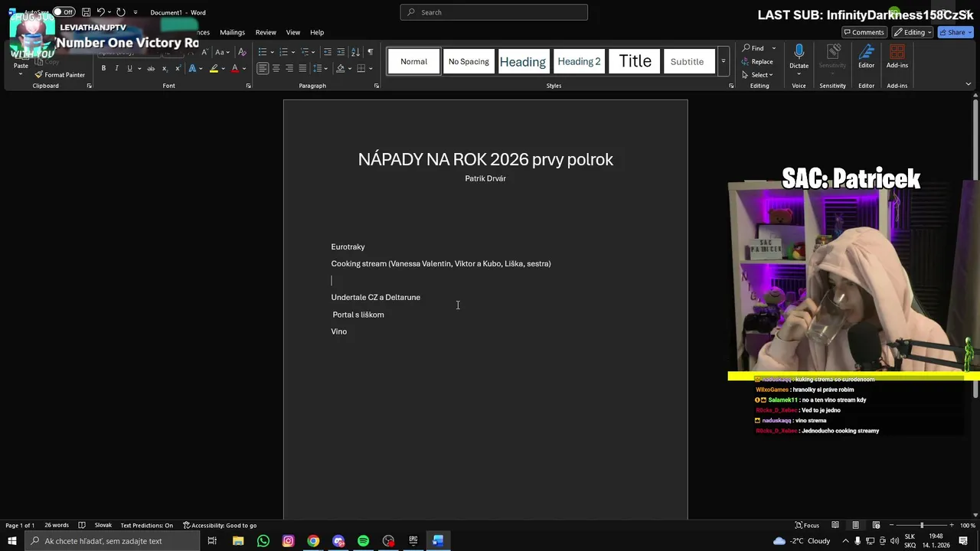
Task: Apply Text Effects and Typography
Action: click(x=194, y=69)
